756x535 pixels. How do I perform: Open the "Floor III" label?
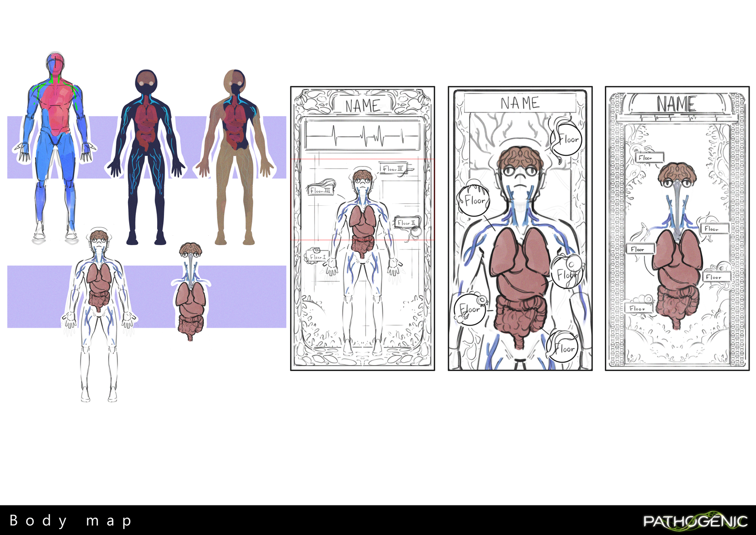tap(321, 191)
